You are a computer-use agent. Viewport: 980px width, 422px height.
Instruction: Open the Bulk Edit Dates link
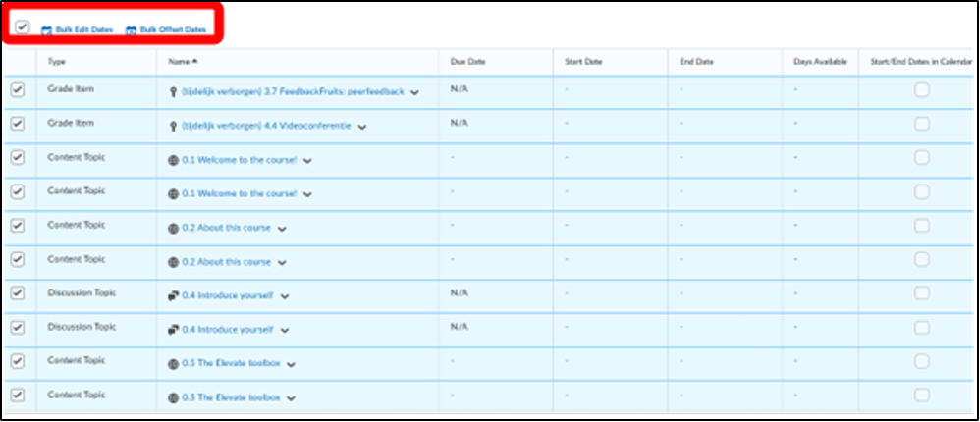click(x=84, y=30)
